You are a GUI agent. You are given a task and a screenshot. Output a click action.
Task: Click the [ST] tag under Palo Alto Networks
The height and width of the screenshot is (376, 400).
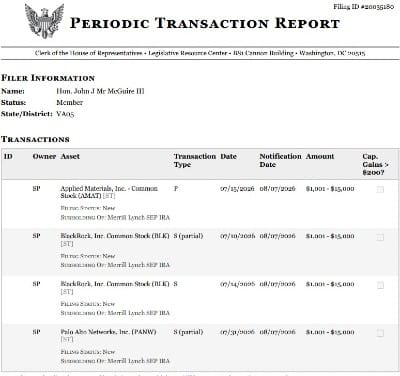67,339
